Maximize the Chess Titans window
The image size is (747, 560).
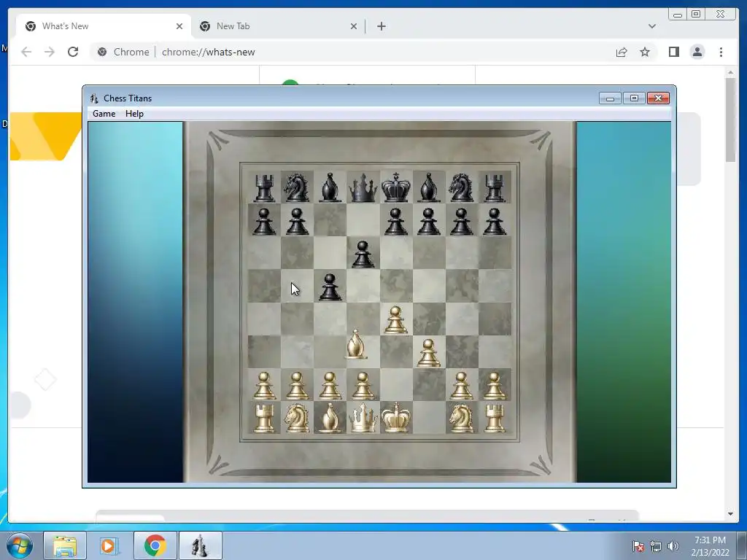point(634,98)
